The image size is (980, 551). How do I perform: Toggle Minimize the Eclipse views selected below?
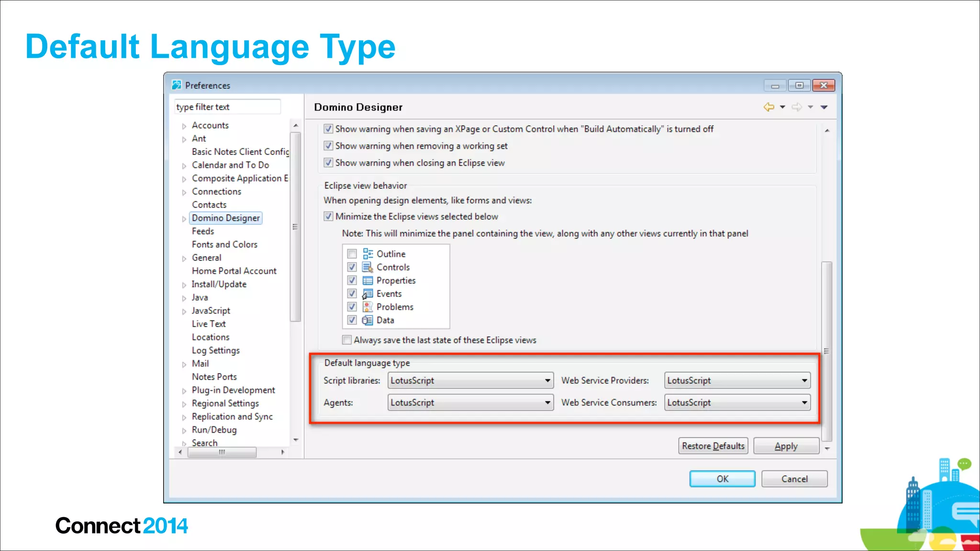coord(328,216)
